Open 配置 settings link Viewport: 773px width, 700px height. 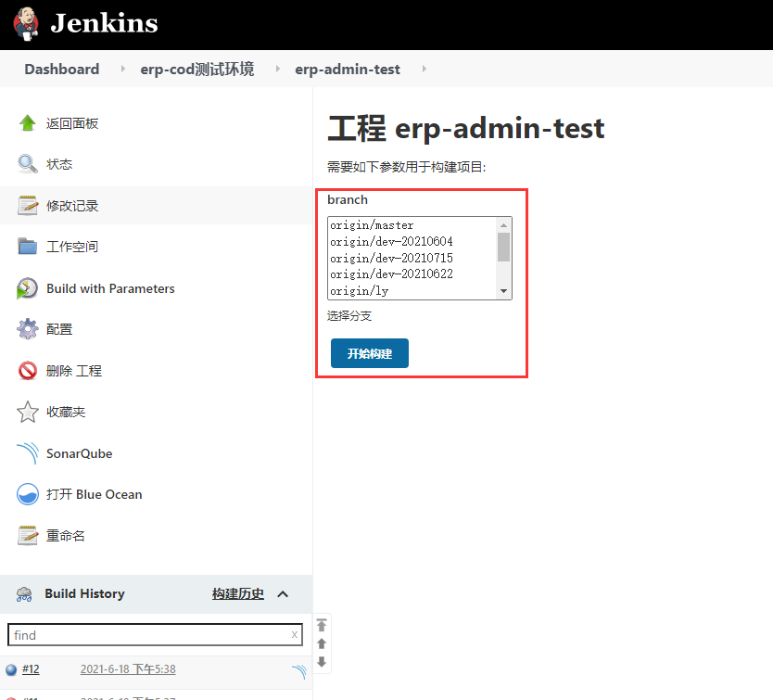[59, 329]
